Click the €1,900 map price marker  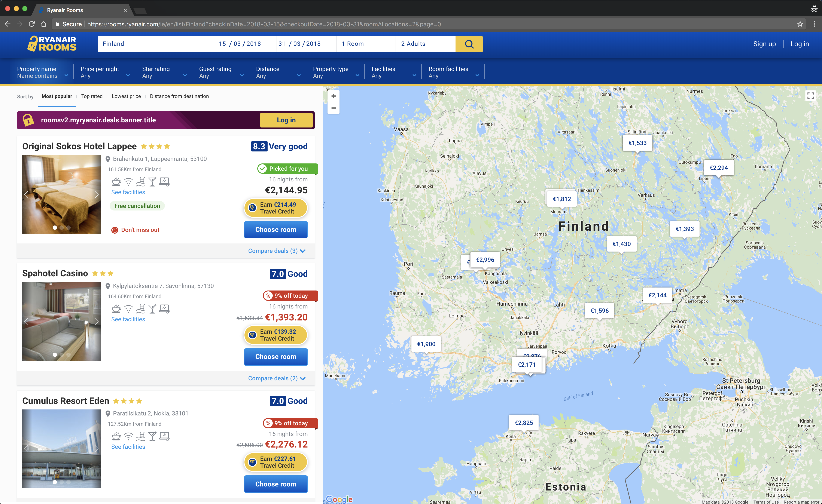coord(426,344)
